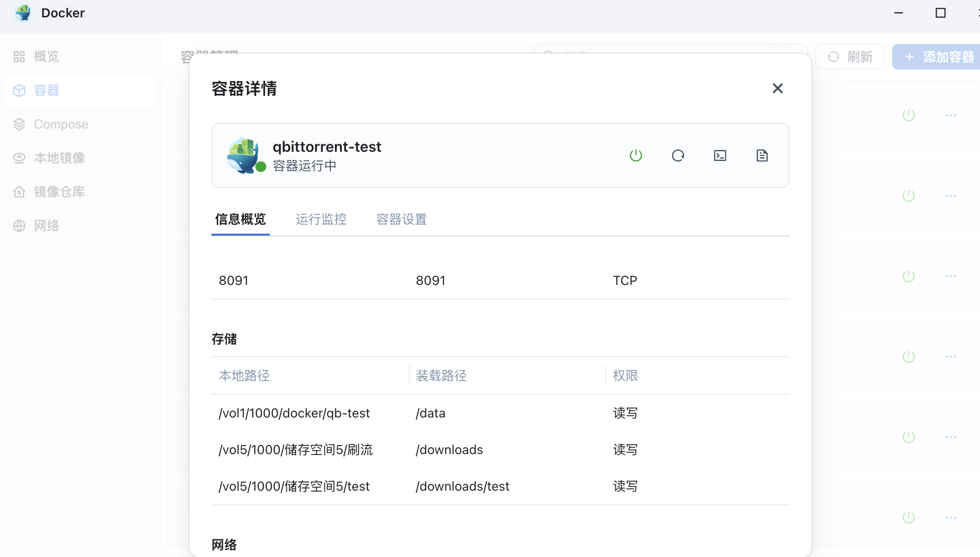
Task: Toggle power on the third container row
Action: pyautogui.click(x=909, y=276)
